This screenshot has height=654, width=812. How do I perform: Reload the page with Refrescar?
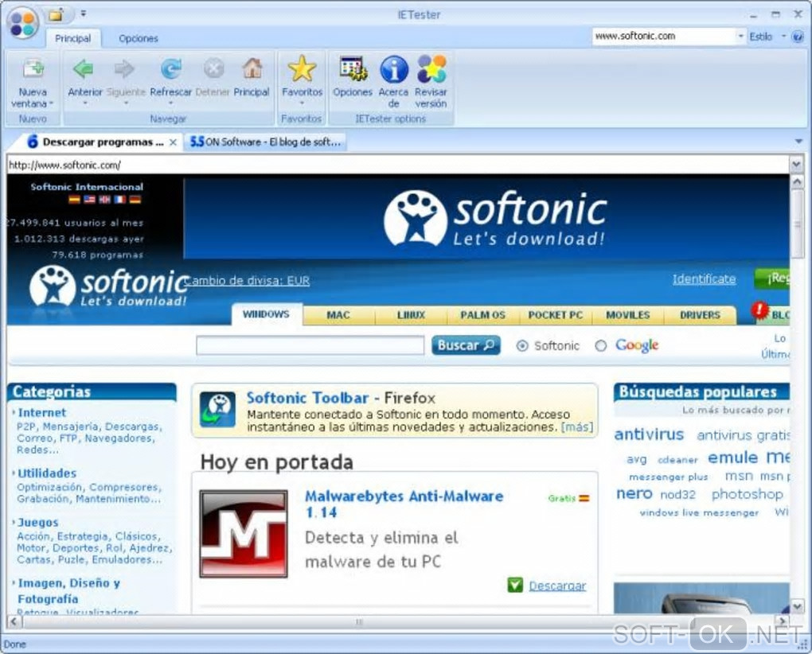pos(171,68)
